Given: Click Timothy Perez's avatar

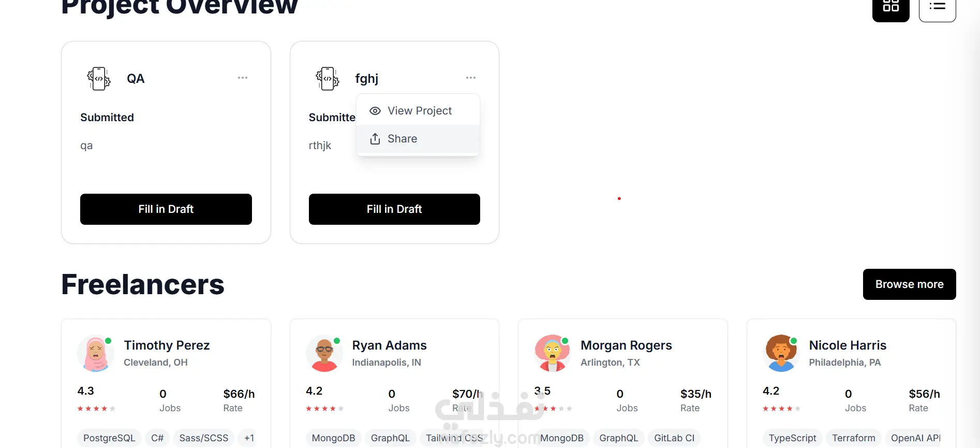Looking at the screenshot, I should (x=96, y=354).
